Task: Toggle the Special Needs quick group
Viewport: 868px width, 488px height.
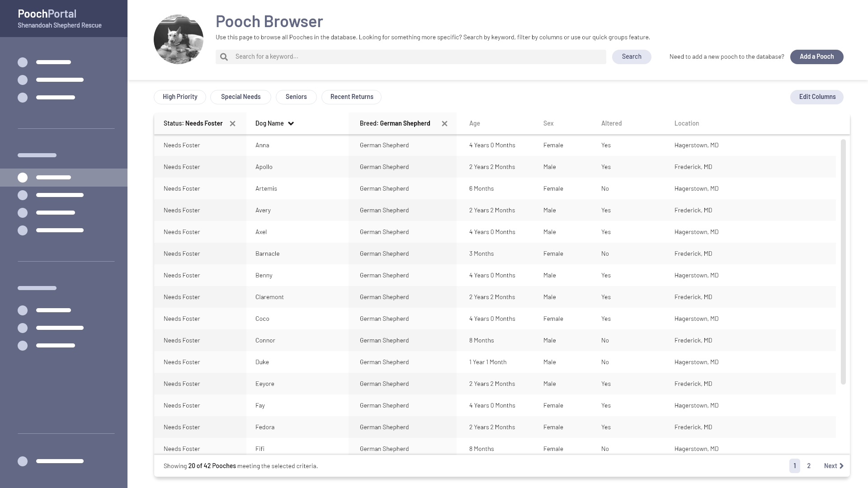Action: 241,97
